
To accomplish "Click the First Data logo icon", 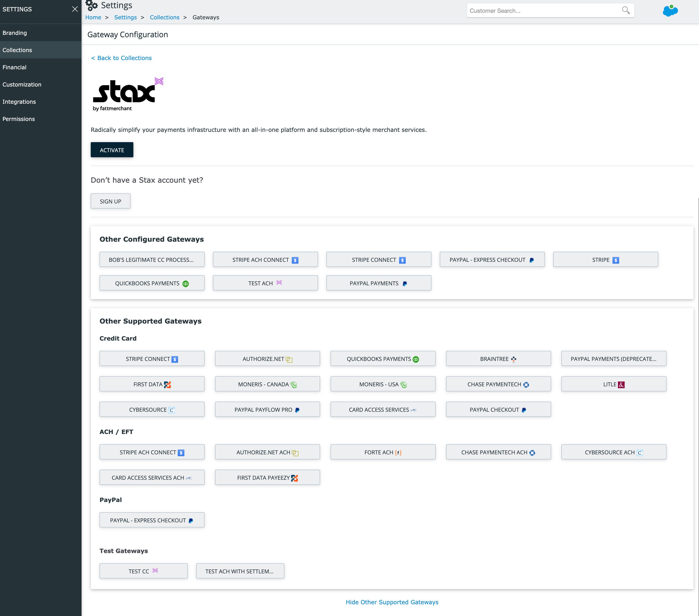I will tap(167, 385).
